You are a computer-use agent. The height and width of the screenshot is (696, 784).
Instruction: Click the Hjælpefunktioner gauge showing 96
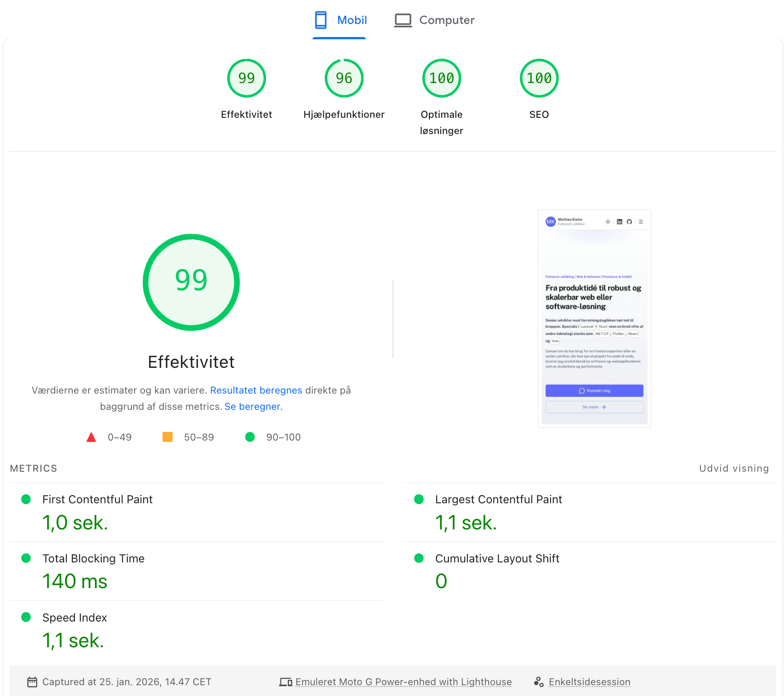344,78
